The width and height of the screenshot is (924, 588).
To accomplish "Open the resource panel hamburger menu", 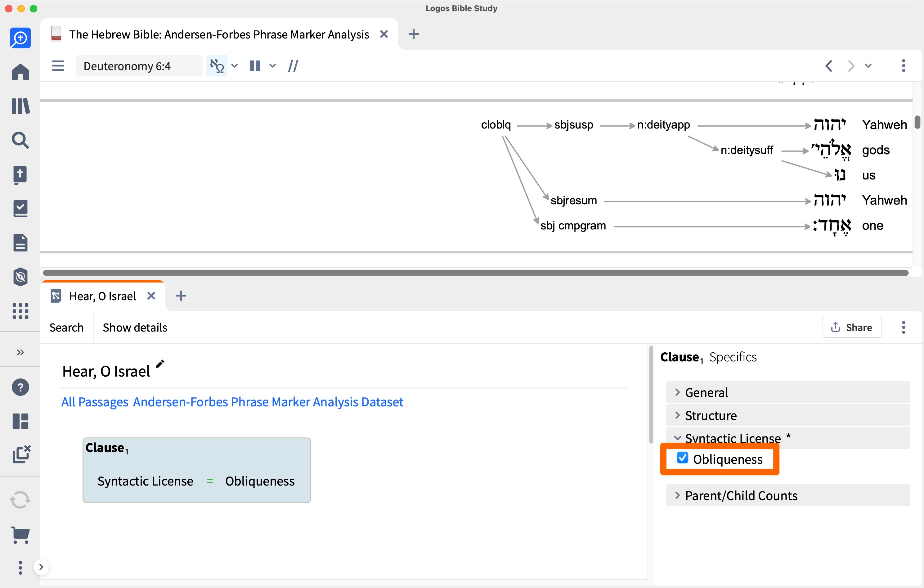I will click(58, 66).
